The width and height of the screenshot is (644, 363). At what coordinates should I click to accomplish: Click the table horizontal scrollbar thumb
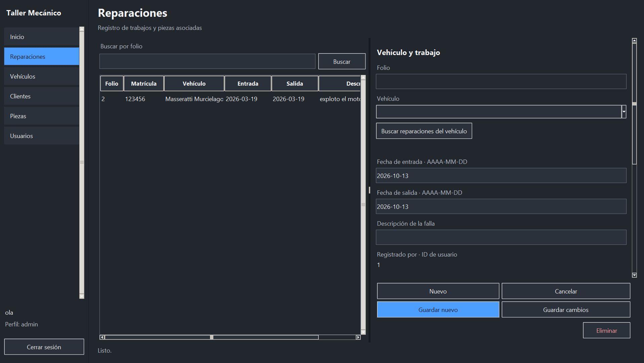pyautogui.click(x=212, y=337)
